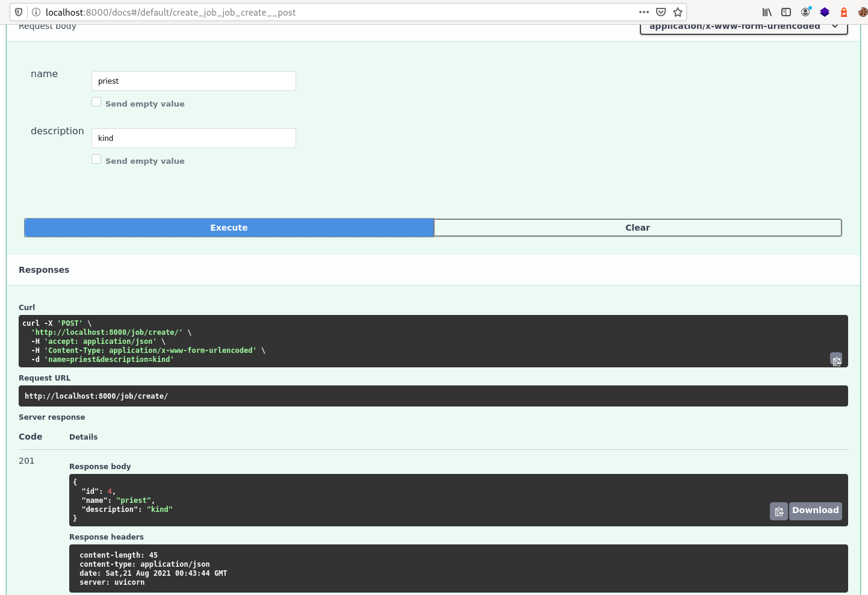Click the name input field
Viewport: 868px width, 595px height.
pos(193,81)
